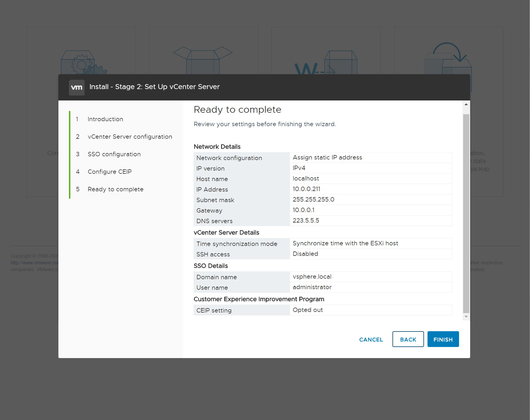Click the Migrate card Windows arrow icon in background
Image resolution: width=530 pixels, height=420 pixels.
coord(326,62)
